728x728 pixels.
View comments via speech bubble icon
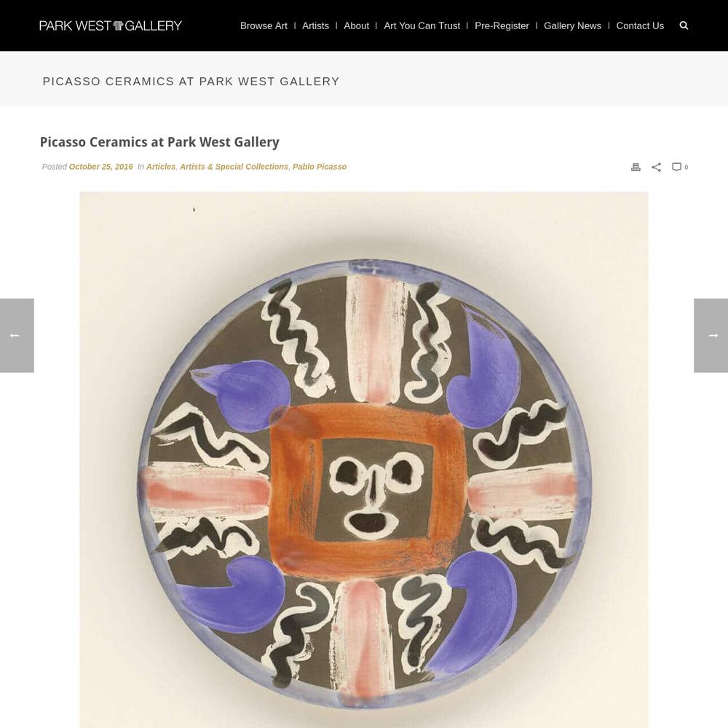click(x=679, y=167)
